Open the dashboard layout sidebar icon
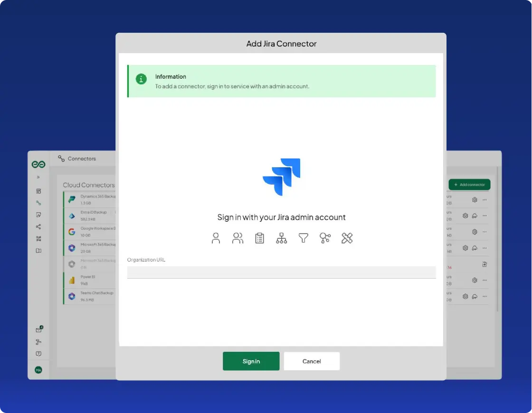The image size is (532, 413). [x=38, y=191]
